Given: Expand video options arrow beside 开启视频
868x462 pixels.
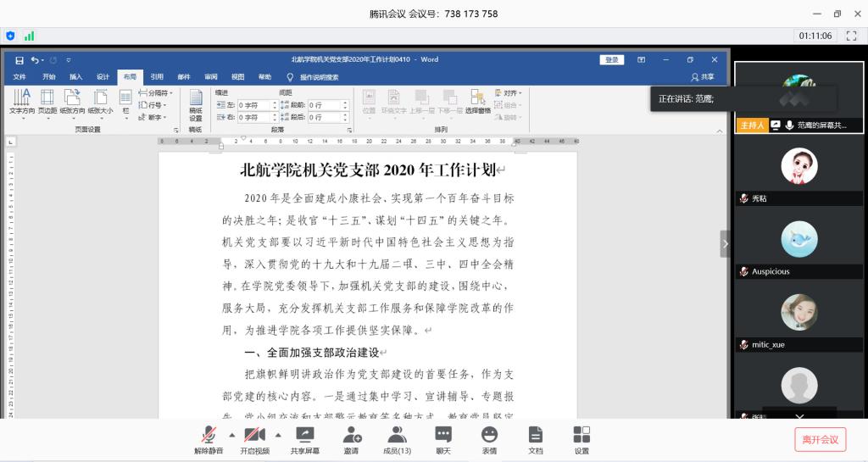Looking at the screenshot, I should tap(278, 434).
